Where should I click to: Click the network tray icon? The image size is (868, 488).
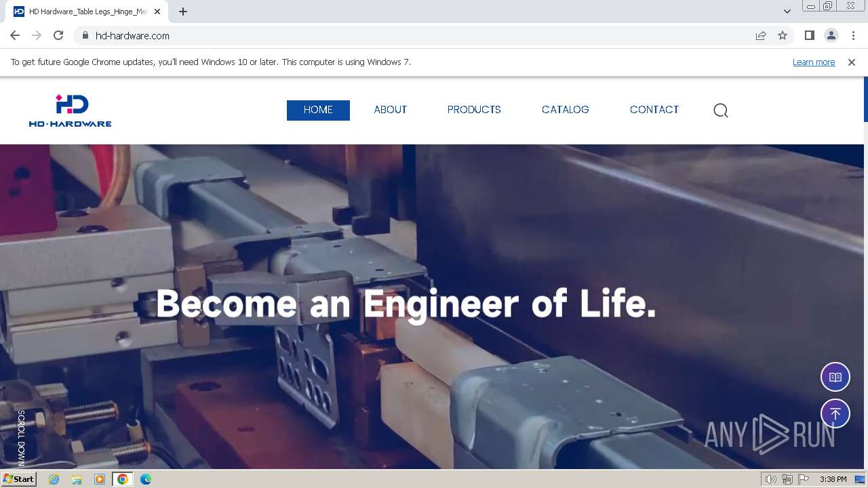787,479
